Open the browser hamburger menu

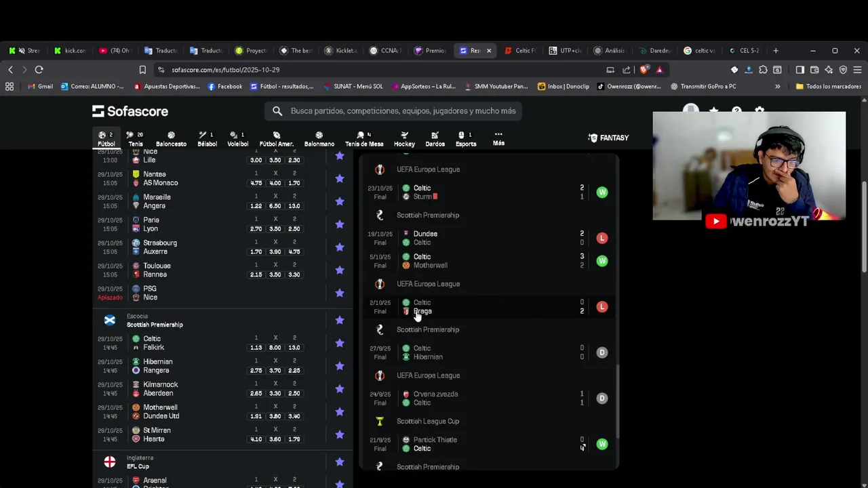(x=857, y=70)
